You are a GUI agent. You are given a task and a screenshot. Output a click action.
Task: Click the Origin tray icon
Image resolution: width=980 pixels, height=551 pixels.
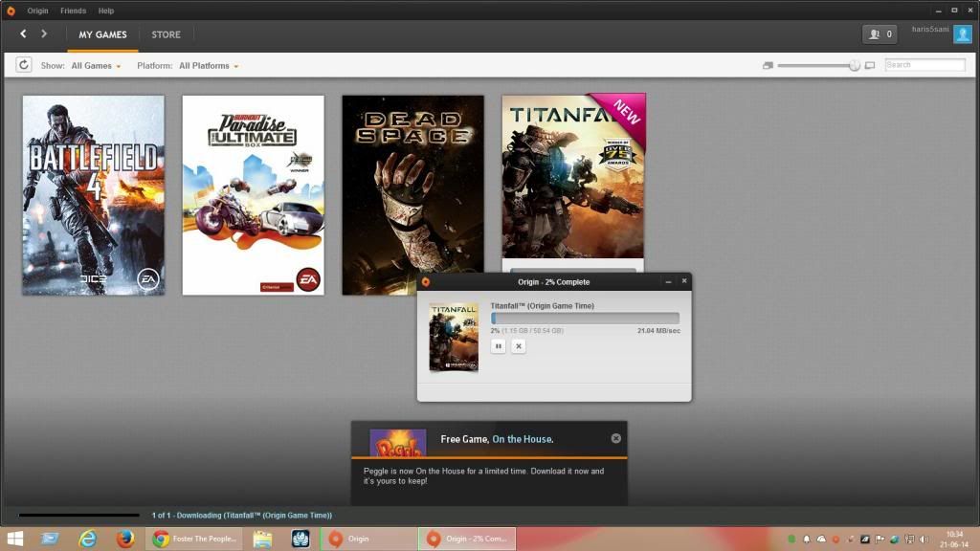(x=835, y=539)
